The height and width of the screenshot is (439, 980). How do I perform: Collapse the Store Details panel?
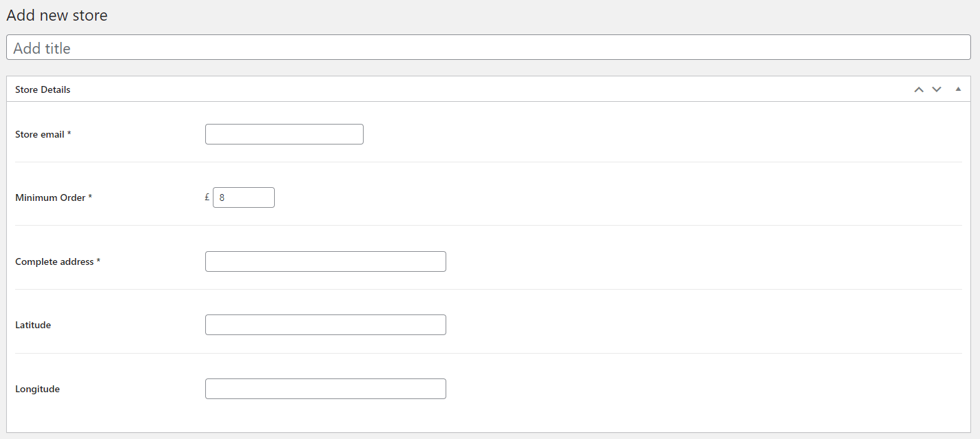(x=958, y=89)
